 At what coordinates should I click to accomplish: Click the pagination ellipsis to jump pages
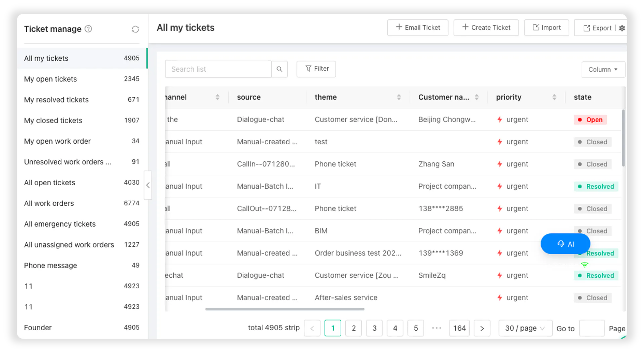click(x=436, y=328)
